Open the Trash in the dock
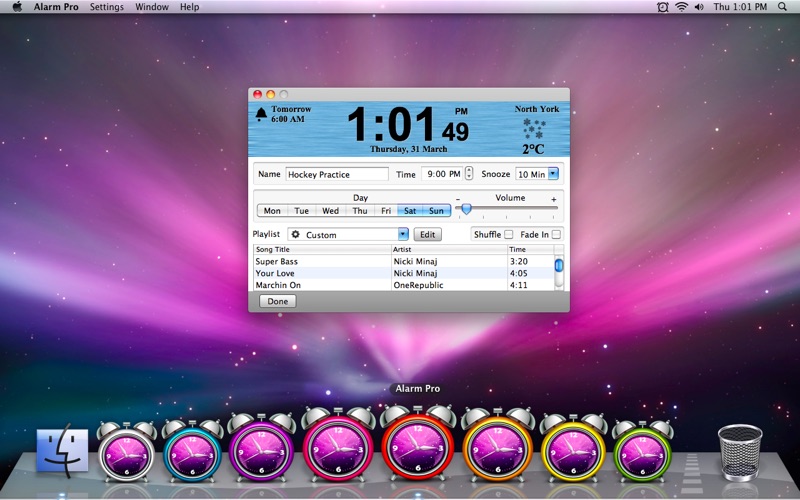 (740, 453)
